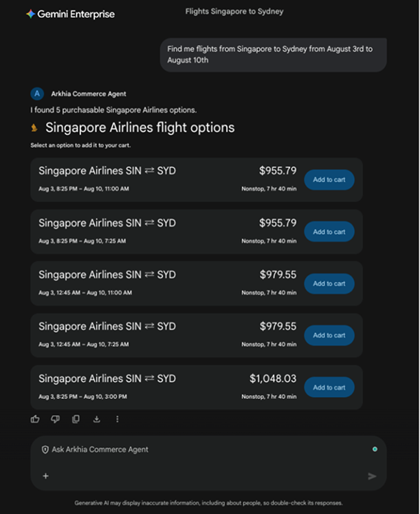Add the $979.55 11:00 AM return flight to cart
Image resolution: width=420 pixels, height=514 pixels.
coord(329,283)
